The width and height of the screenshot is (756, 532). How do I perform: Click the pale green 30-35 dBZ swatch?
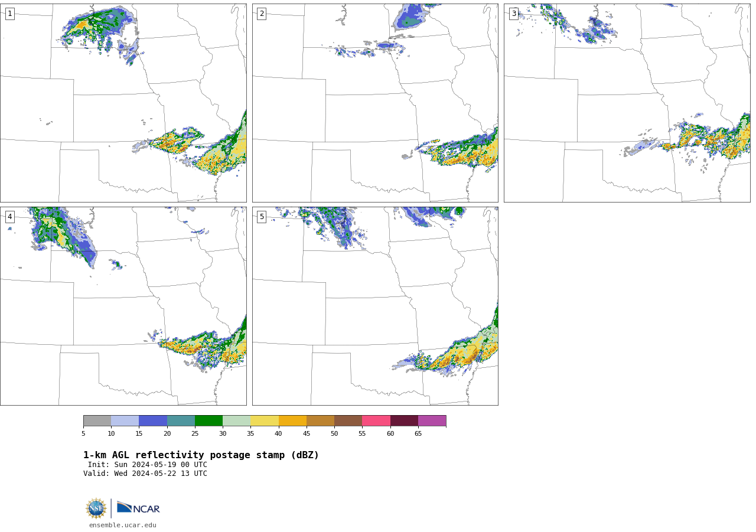(x=237, y=421)
